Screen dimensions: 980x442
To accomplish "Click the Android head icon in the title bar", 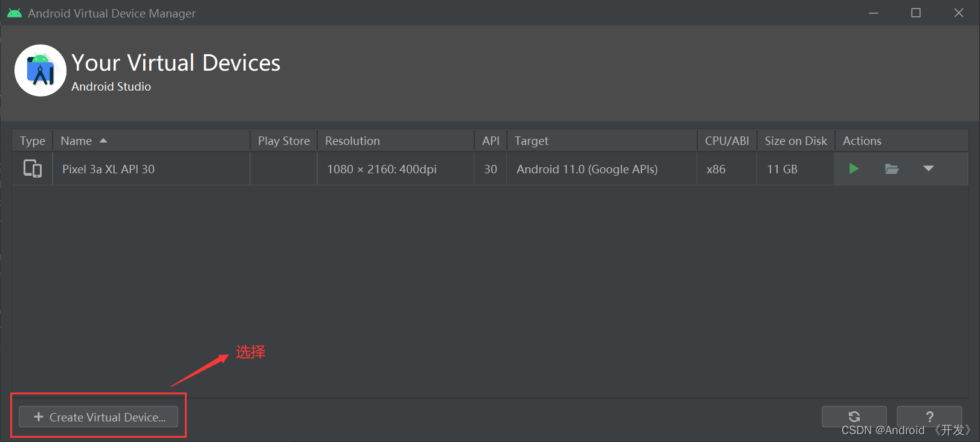I will tap(15, 13).
